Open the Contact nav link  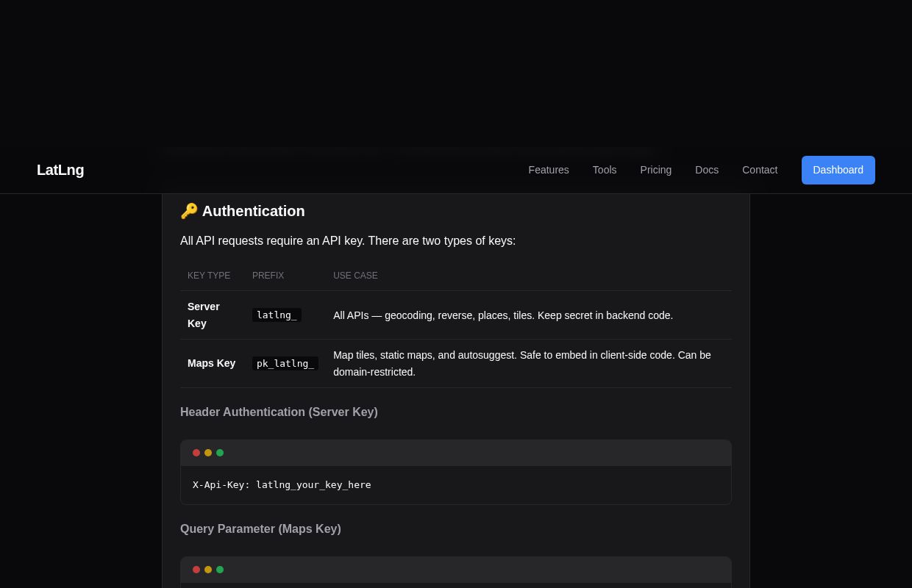pos(760,170)
